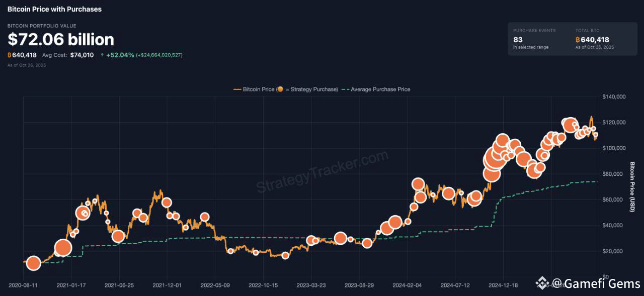Select the large purchase bubble near $50,000 in early 2021
The height and width of the screenshot is (296, 644).
(83, 213)
